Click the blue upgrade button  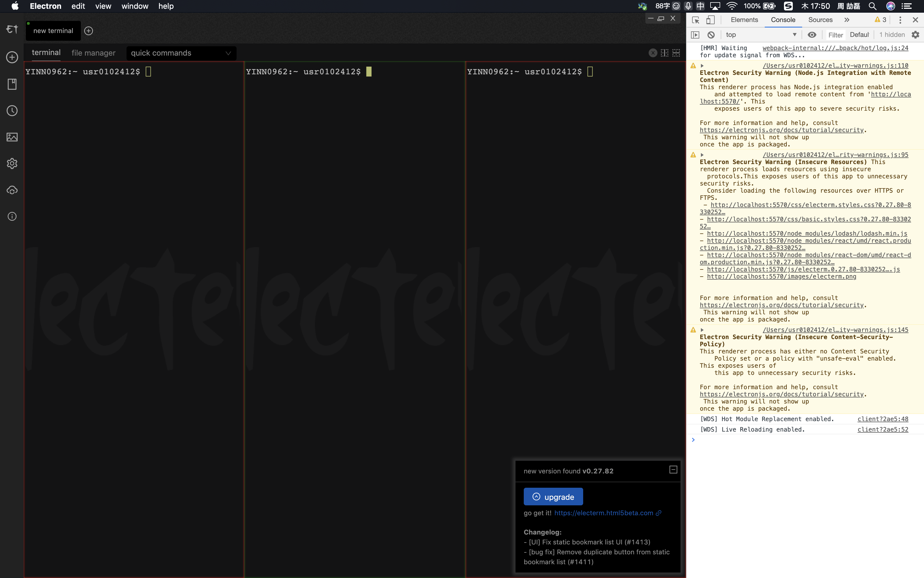click(553, 497)
